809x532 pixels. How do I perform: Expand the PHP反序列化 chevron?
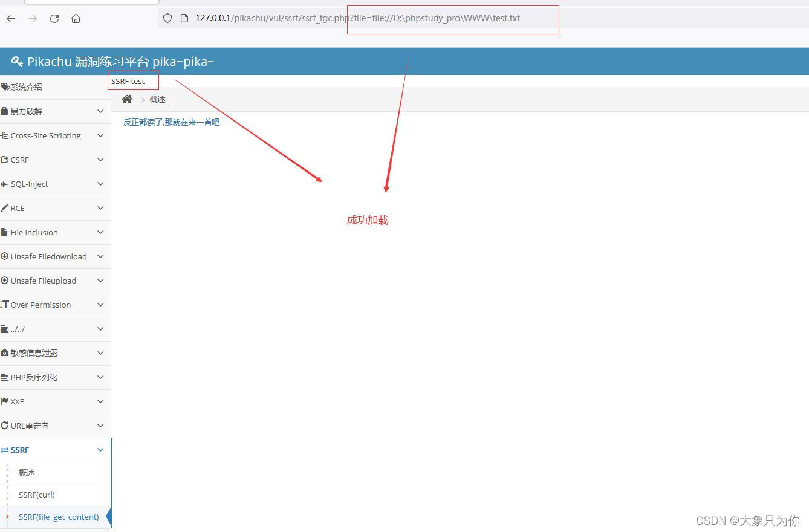pyautogui.click(x=100, y=377)
